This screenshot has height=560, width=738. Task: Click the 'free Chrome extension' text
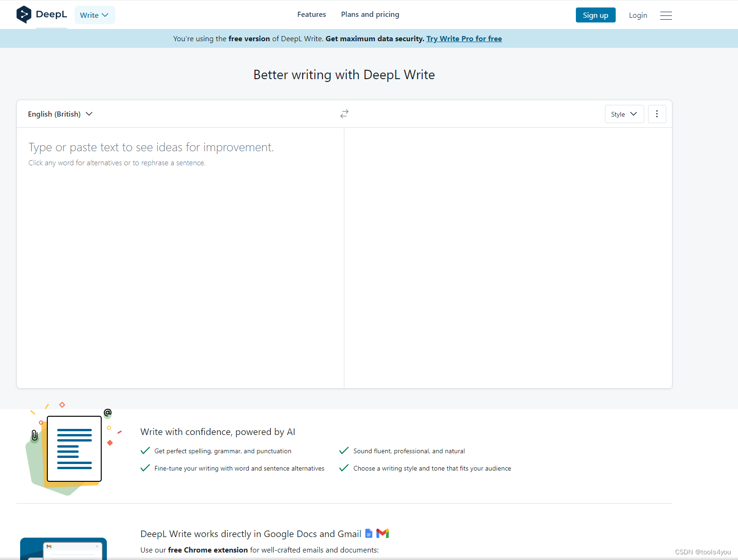coord(208,550)
